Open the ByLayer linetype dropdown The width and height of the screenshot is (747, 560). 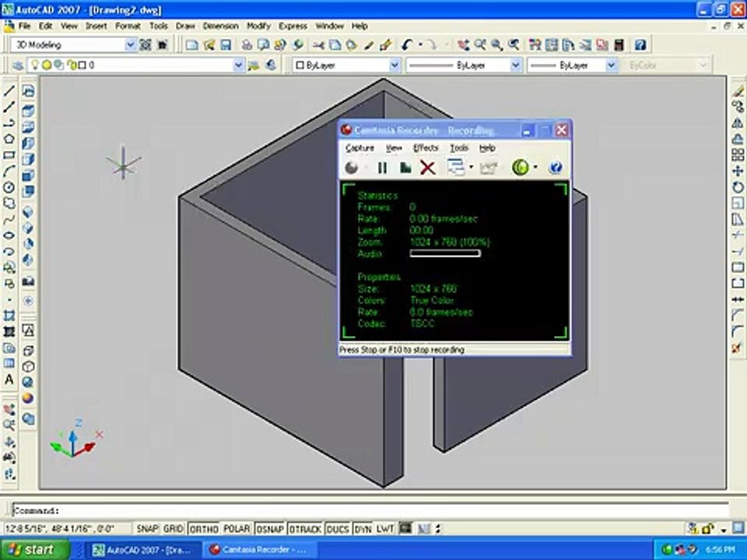point(515,65)
